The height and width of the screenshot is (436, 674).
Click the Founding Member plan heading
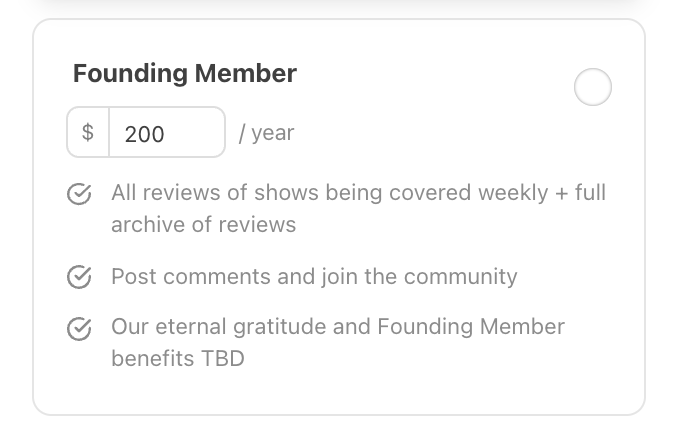point(185,74)
